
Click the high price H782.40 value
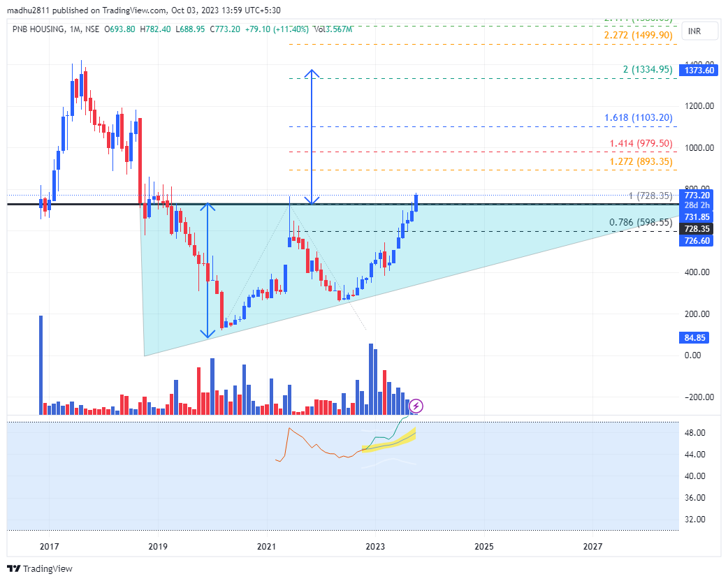click(155, 29)
